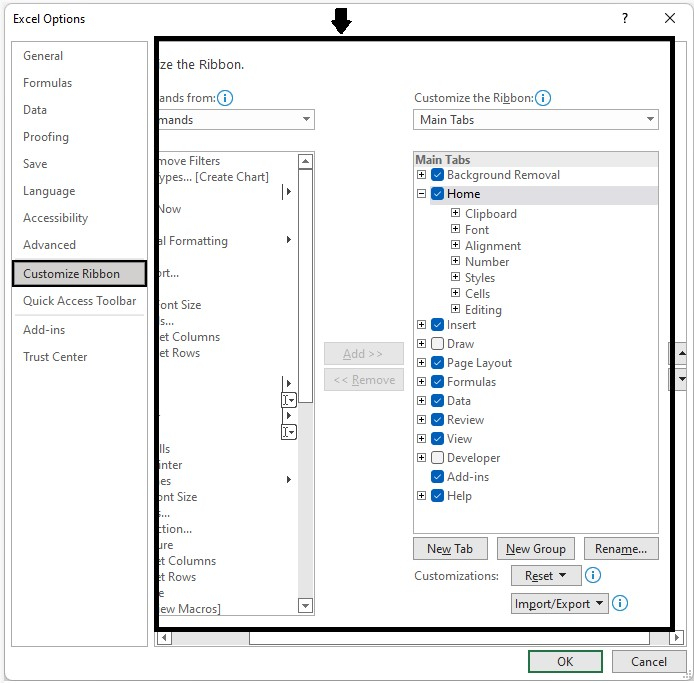This screenshot has width=694, height=683.
Task: Expand the Number group
Action: pyautogui.click(x=455, y=261)
